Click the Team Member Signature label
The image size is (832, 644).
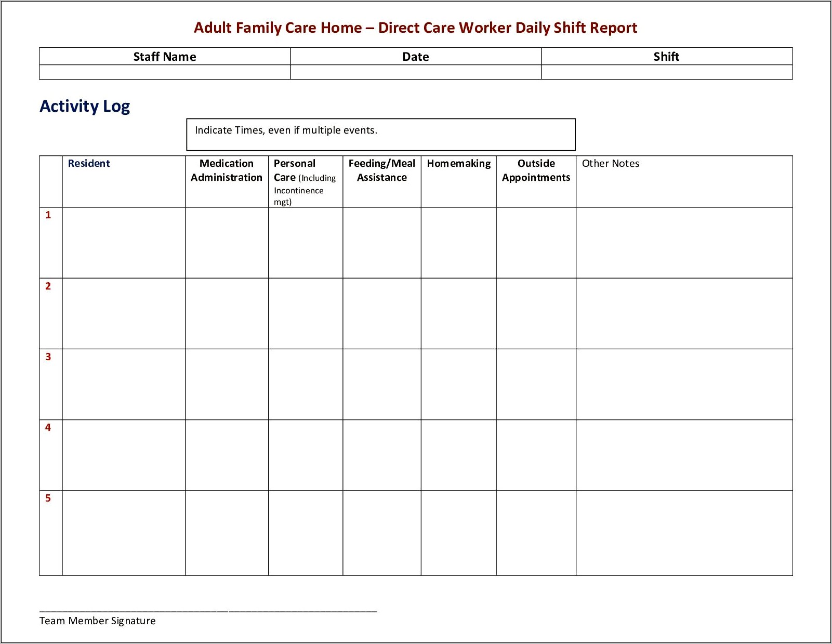(x=98, y=621)
